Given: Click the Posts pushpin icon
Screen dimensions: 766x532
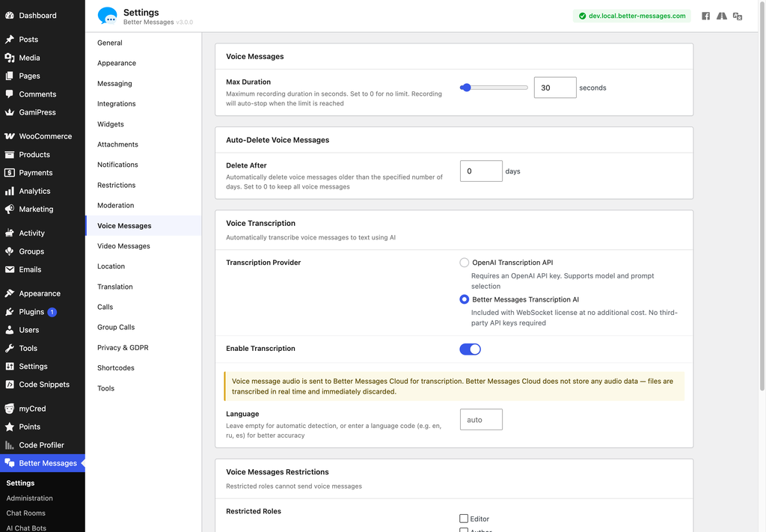Looking at the screenshot, I should 9,39.
